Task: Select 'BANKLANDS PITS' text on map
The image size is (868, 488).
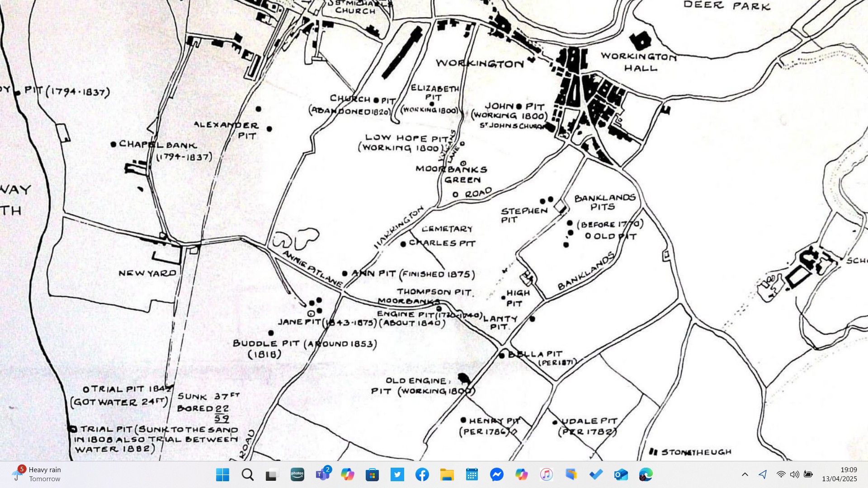Action: coord(605,202)
